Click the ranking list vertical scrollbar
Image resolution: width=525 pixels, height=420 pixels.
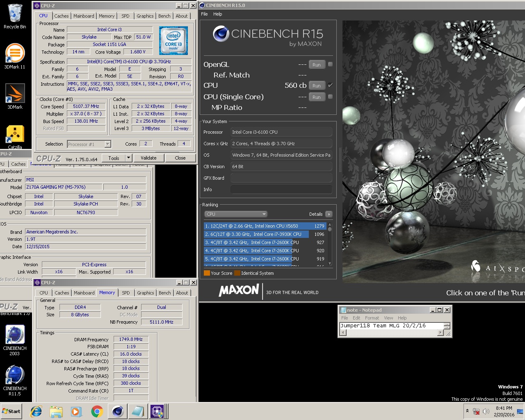point(329,244)
